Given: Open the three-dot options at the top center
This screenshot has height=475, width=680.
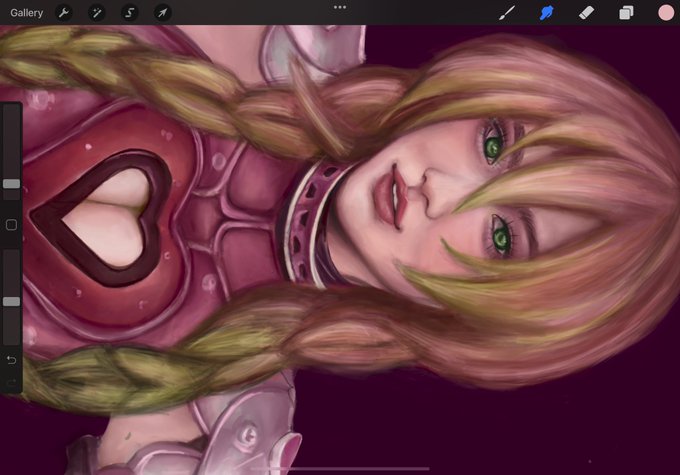Looking at the screenshot, I should coord(340,7).
